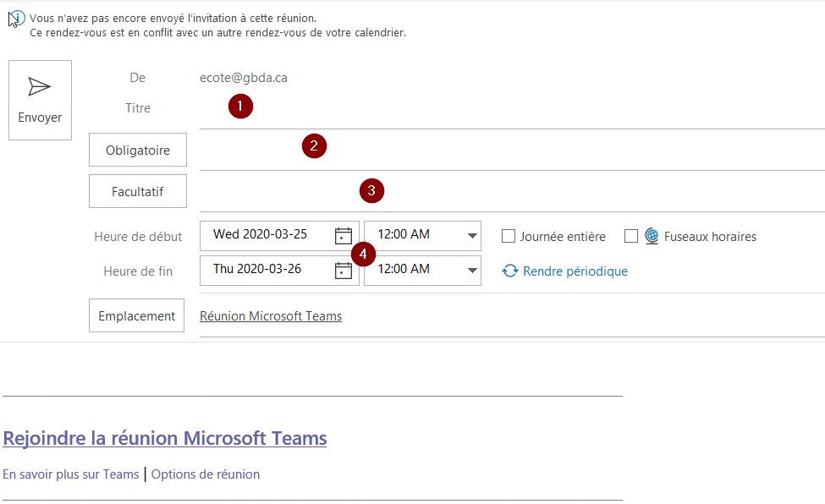
Task: Open Rejoindre la réunion Microsoft Teams link
Action: (x=165, y=438)
